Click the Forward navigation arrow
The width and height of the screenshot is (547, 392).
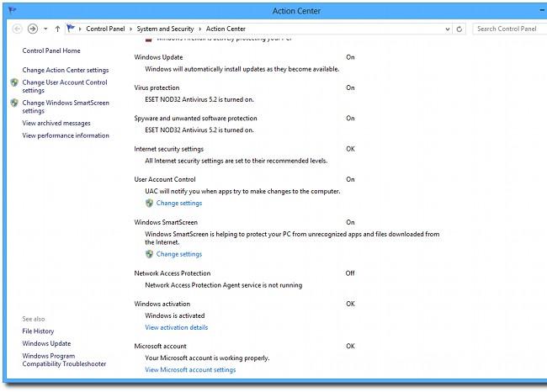pyautogui.click(x=33, y=29)
